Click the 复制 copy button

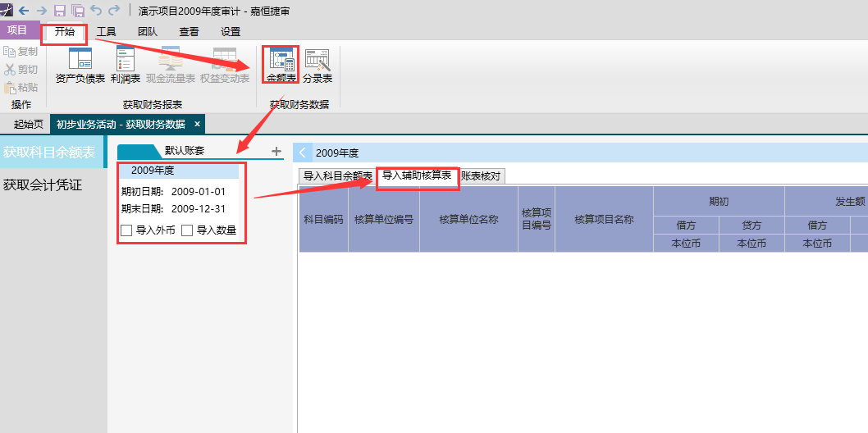tap(21, 52)
